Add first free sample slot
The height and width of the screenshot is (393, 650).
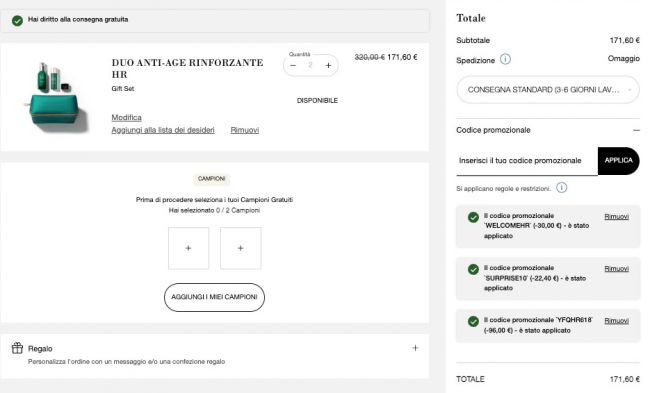point(189,248)
